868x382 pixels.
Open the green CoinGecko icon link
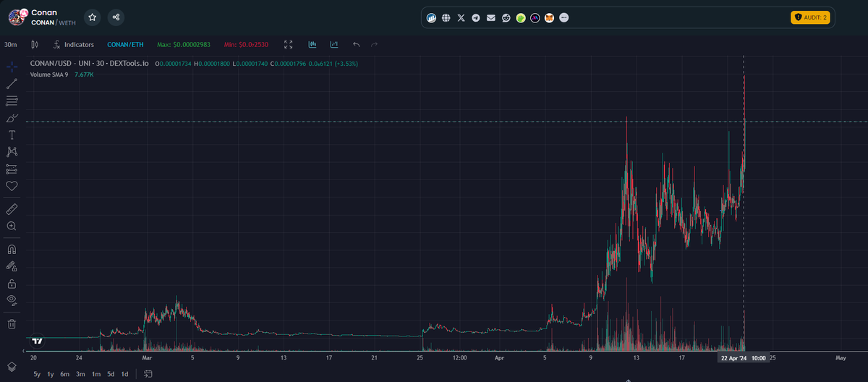tap(521, 17)
